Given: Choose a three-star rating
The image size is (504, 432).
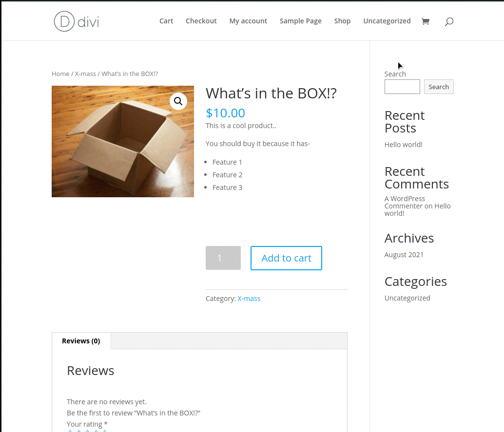Looking at the screenshot, I should coord(87,430).
